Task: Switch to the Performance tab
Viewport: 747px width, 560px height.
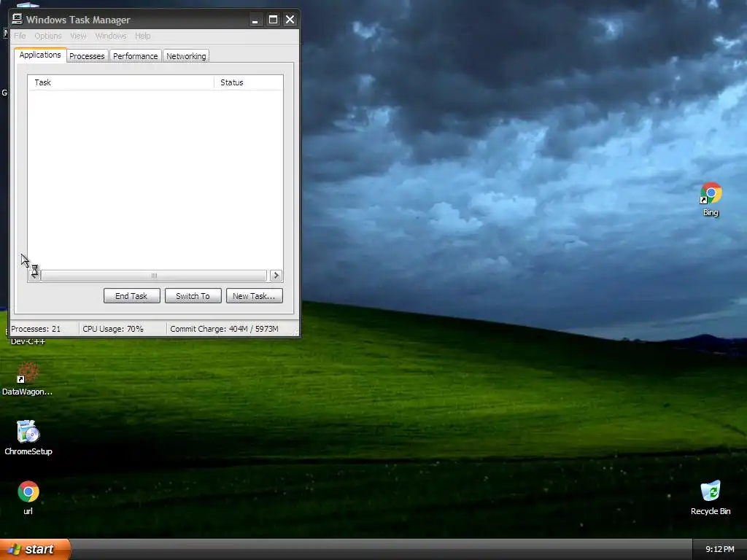Action: pyautogui.click(x=135, y=56)
